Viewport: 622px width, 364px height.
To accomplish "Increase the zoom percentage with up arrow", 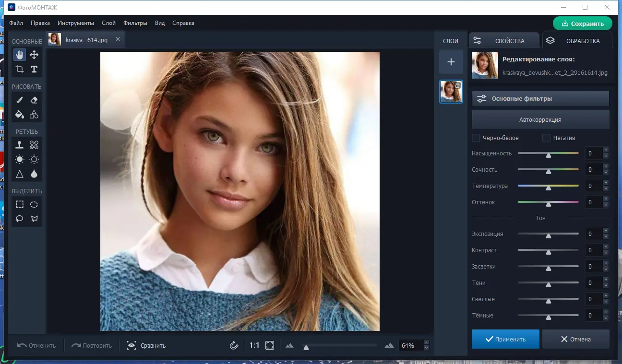I will point(427,343).
